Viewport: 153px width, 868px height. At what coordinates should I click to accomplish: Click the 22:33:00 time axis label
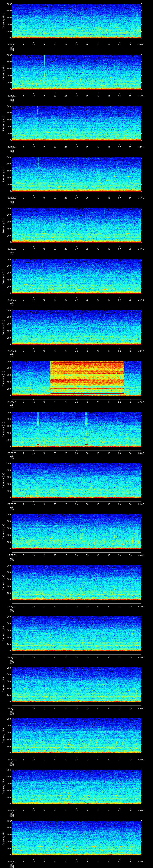pos(12,249)
